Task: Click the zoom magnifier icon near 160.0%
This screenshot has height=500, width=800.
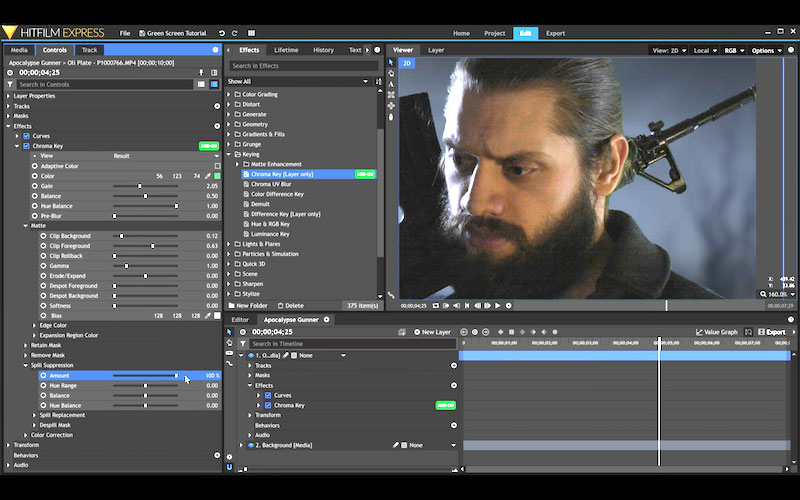Action: pos(763,294)
